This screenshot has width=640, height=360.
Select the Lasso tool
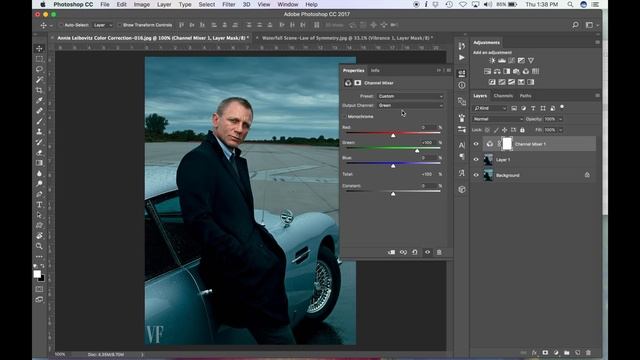(39, 69)
